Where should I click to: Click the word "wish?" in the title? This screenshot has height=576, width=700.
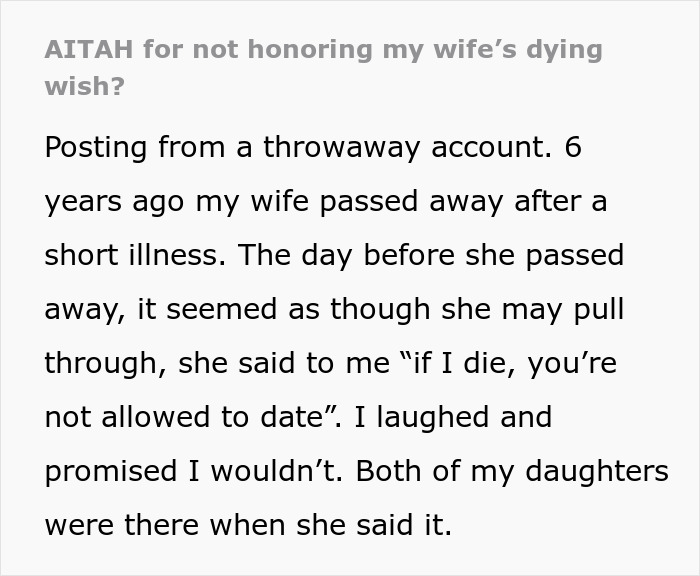[x=84, y=86]
